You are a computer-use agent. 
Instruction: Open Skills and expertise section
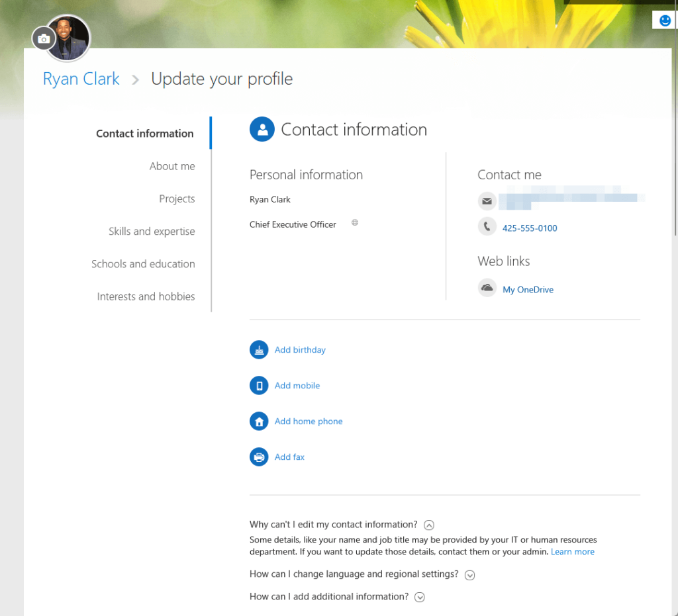pyautogui.click(x=152, y=232)
